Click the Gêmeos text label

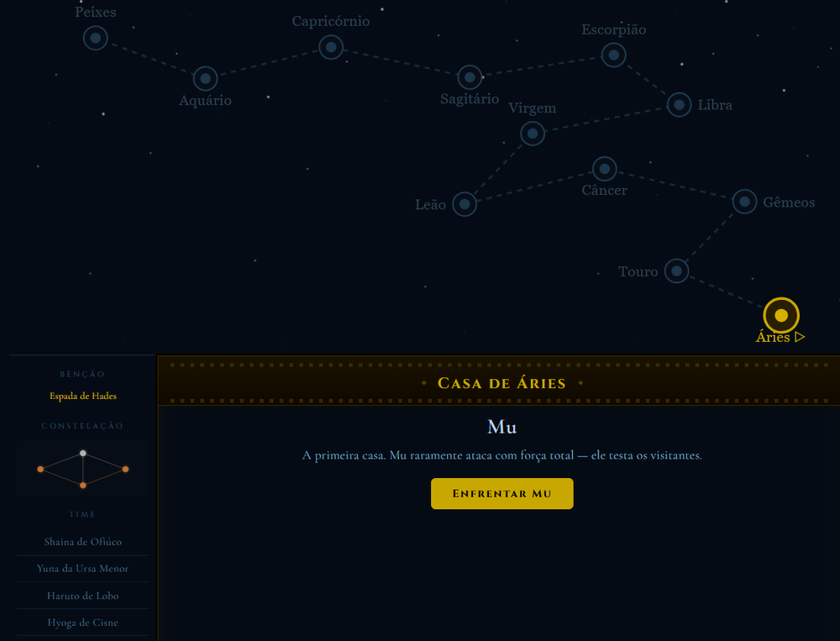point(789,202)
